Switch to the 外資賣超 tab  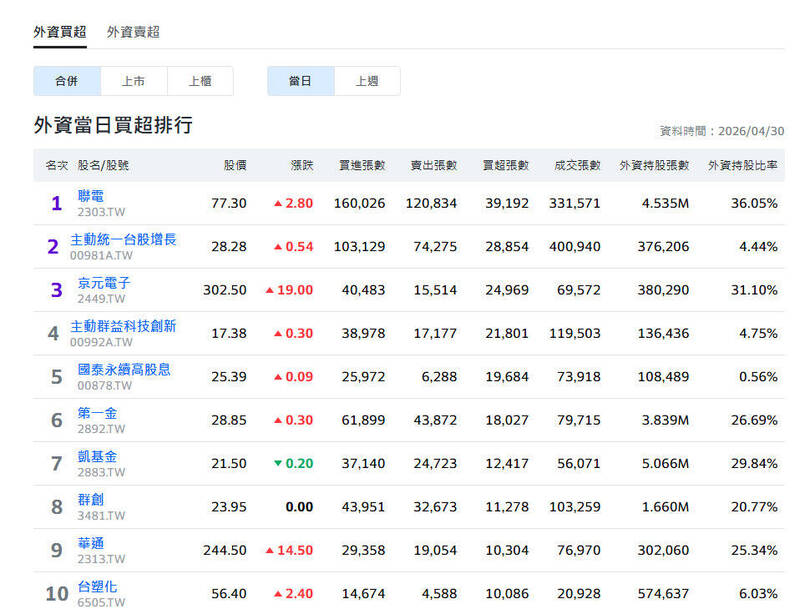click(133, 32)
